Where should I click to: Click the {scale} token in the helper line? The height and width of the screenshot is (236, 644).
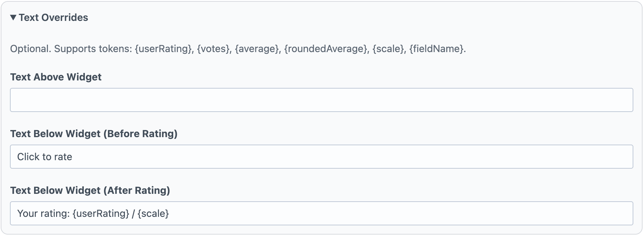pos(388,49)
